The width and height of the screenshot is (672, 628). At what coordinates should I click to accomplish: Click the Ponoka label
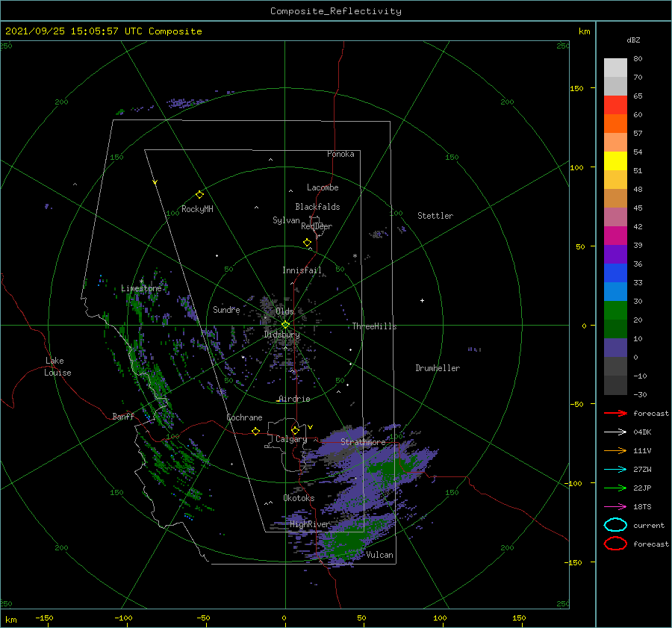340,154
